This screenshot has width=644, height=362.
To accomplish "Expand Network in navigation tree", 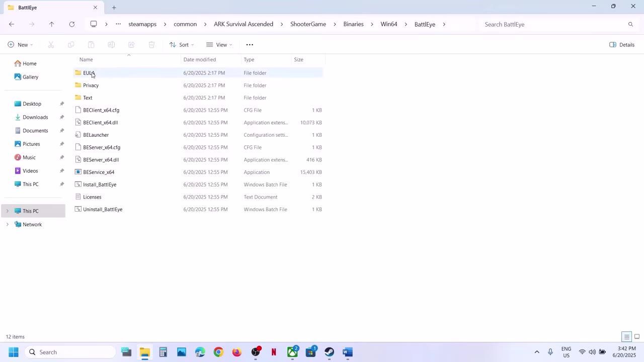I will [7, 225].
